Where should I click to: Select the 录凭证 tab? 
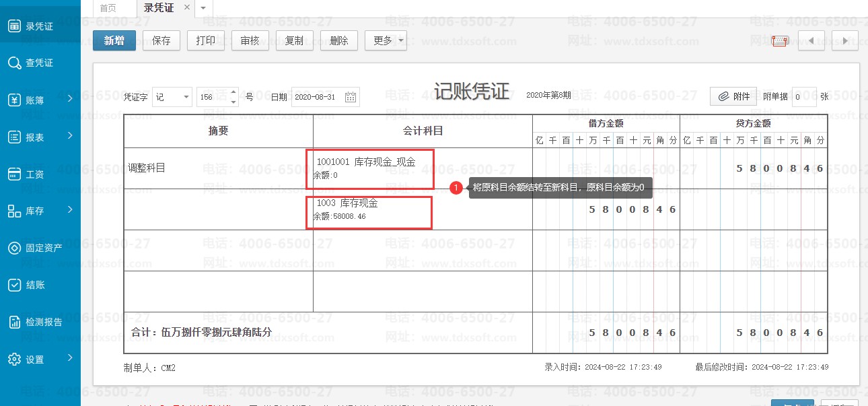159,7
